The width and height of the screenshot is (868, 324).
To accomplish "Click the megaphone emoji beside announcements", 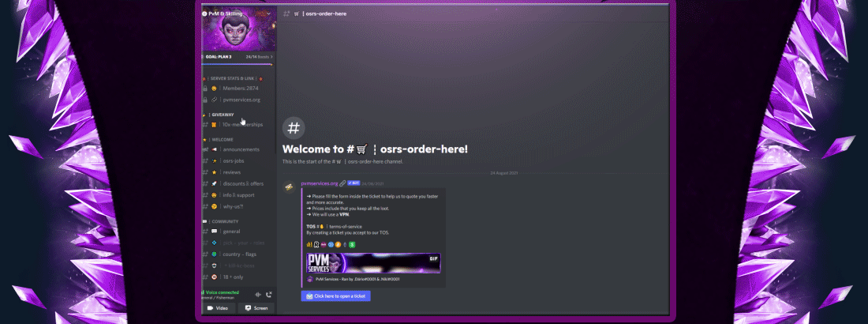I will click(x=214, y=150).
